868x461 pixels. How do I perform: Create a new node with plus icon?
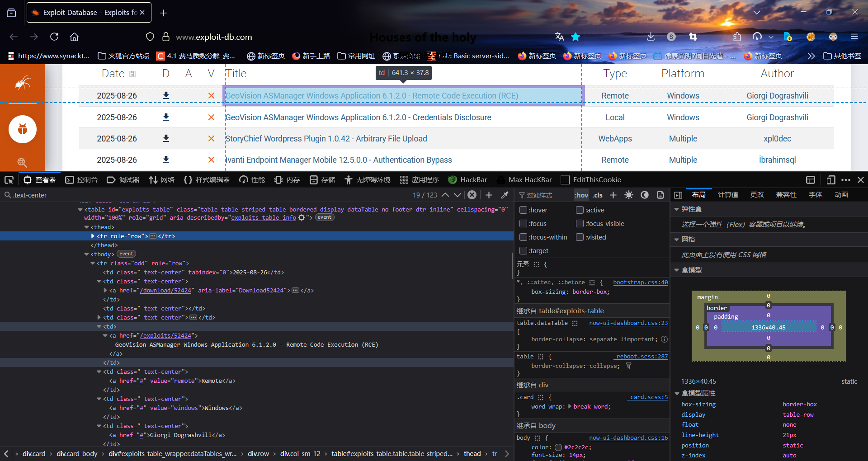tap(489, 195)
